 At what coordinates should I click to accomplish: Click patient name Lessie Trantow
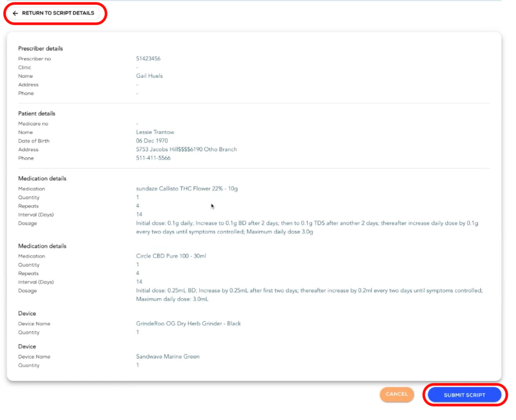[155, 132]
